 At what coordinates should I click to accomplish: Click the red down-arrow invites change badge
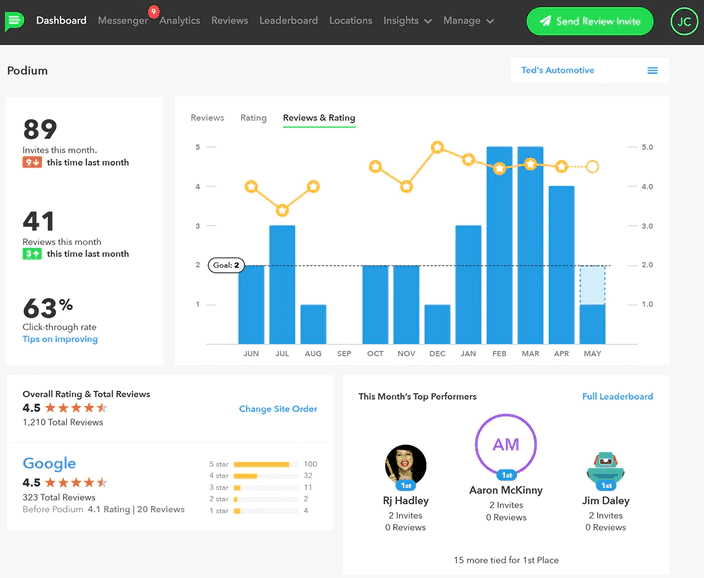pyautogui.click(x=32, y=162)
